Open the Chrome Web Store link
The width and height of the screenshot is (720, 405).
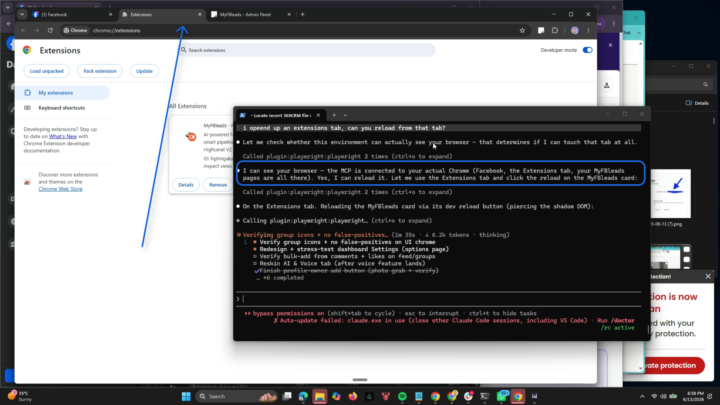point(60,189)
